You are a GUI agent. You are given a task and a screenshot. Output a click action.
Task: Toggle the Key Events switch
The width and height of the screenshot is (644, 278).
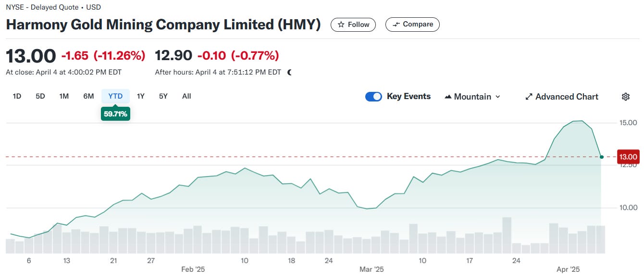[373, 97]
